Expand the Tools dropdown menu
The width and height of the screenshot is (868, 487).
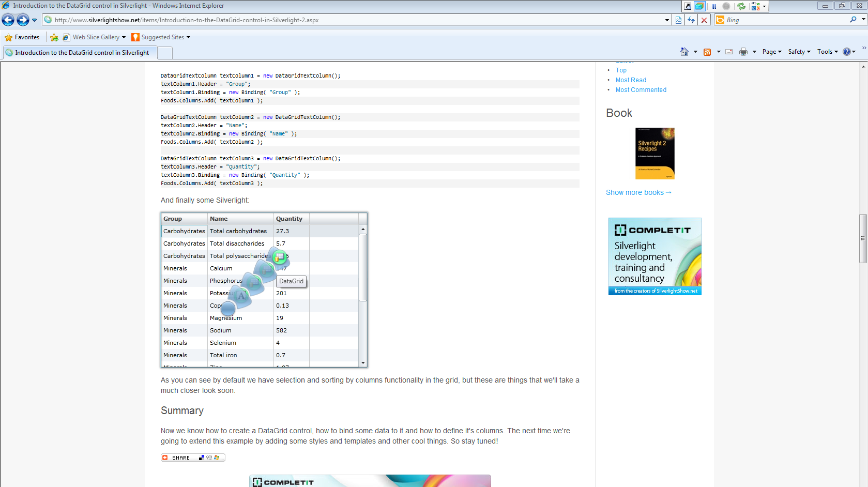pyautogui.click(x=828, y=52)
